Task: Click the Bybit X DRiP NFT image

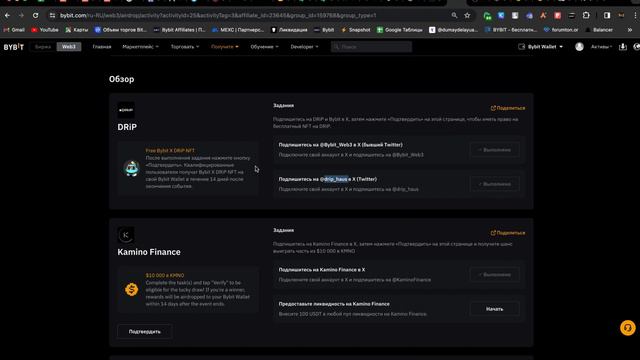Action: pos(131,168)
